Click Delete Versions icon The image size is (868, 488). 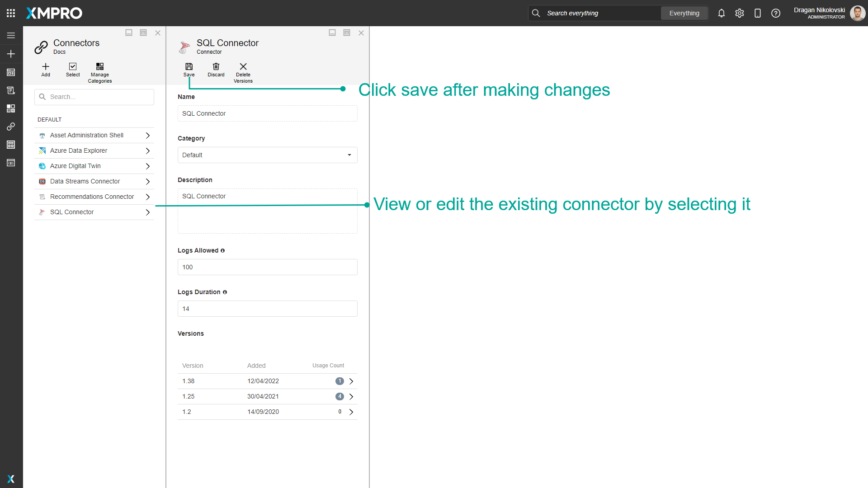click(x=243, y=67)
